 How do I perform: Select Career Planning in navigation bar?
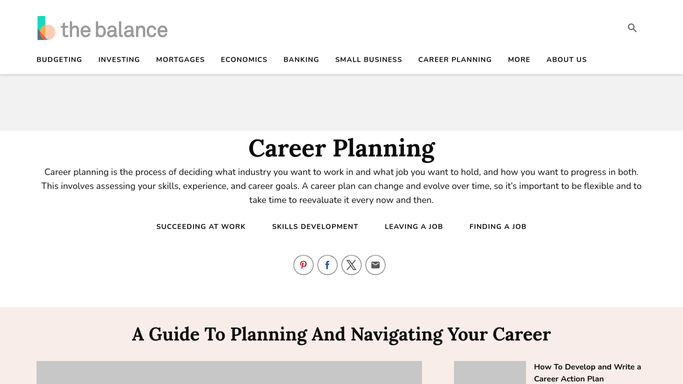455,60
